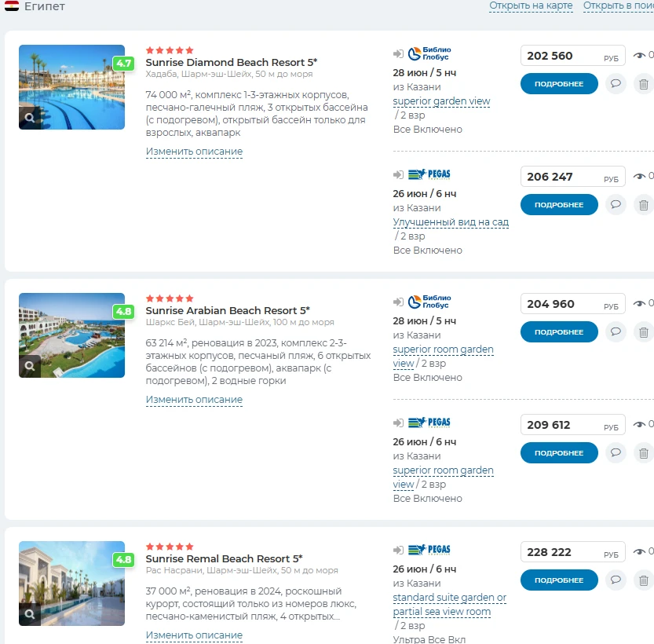The image size is (654, 644).
Task: Open 'standard suite garden or partial sea view' selector
Action: point(449,605)
